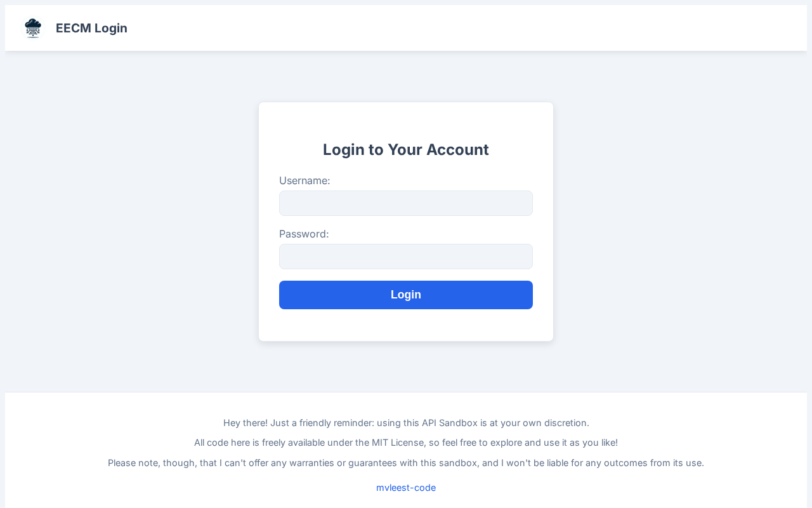Click the gray page background left of the login card

pyautogui.click(x=127, y=222)
